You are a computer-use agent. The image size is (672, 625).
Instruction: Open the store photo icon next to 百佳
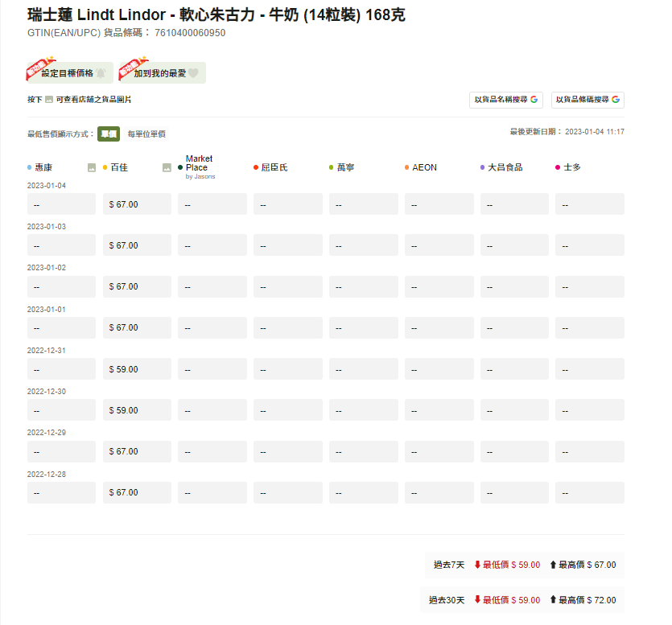167,167
